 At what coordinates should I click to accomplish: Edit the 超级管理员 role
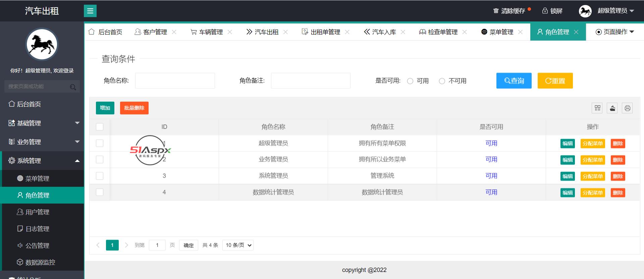click(x=568, y=144)
